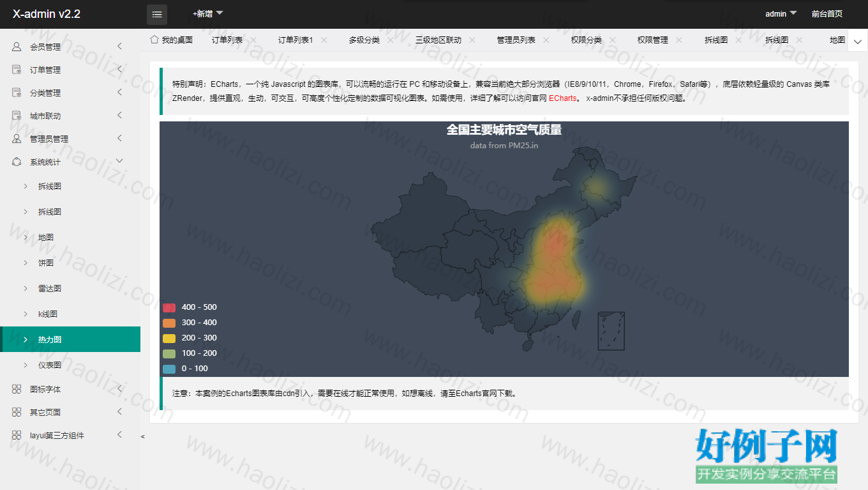Click the arrow icon beside k线图 submenu
Screen dimensions: 868x490
[x=26, y=314]
